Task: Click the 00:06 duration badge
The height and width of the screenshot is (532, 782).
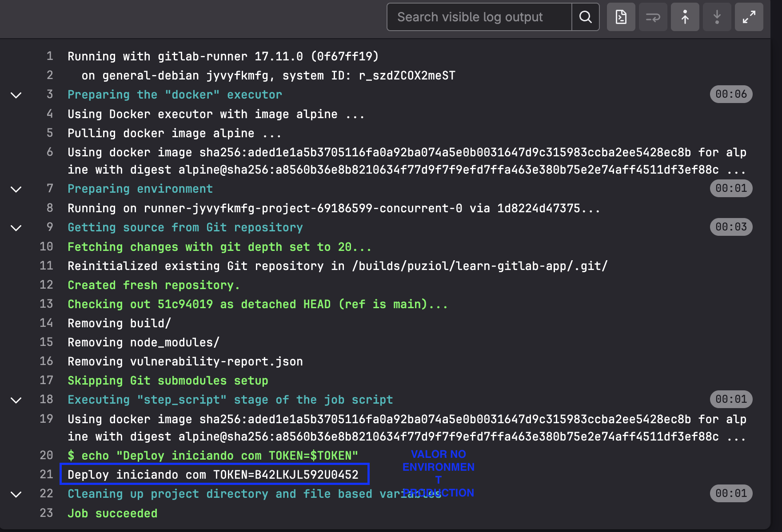Action: [x=731, y=94]
